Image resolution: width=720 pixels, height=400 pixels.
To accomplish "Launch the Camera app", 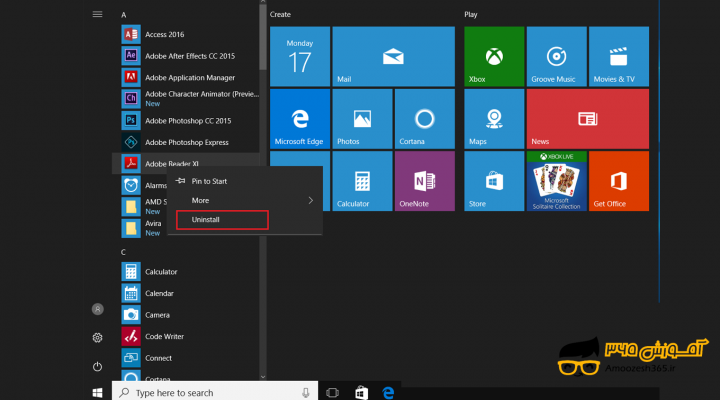I will click(x=186, y=315).
